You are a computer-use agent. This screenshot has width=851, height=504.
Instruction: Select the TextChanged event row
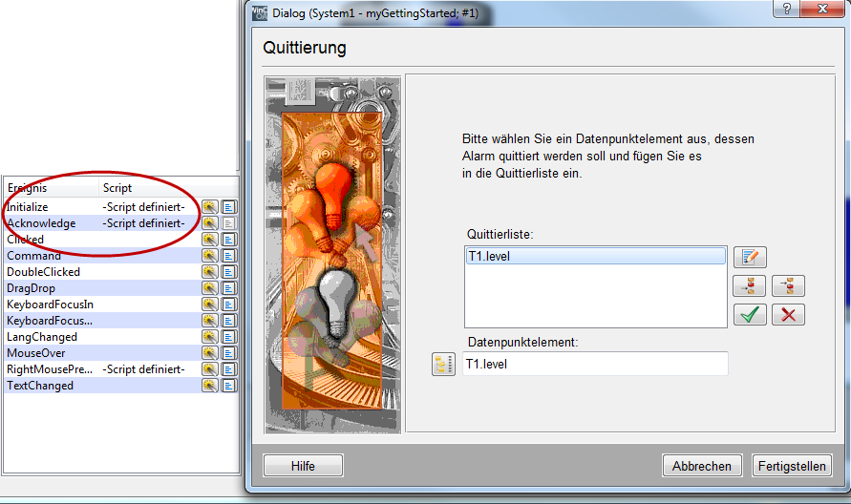pyautogui.click(x=121, y=387)
